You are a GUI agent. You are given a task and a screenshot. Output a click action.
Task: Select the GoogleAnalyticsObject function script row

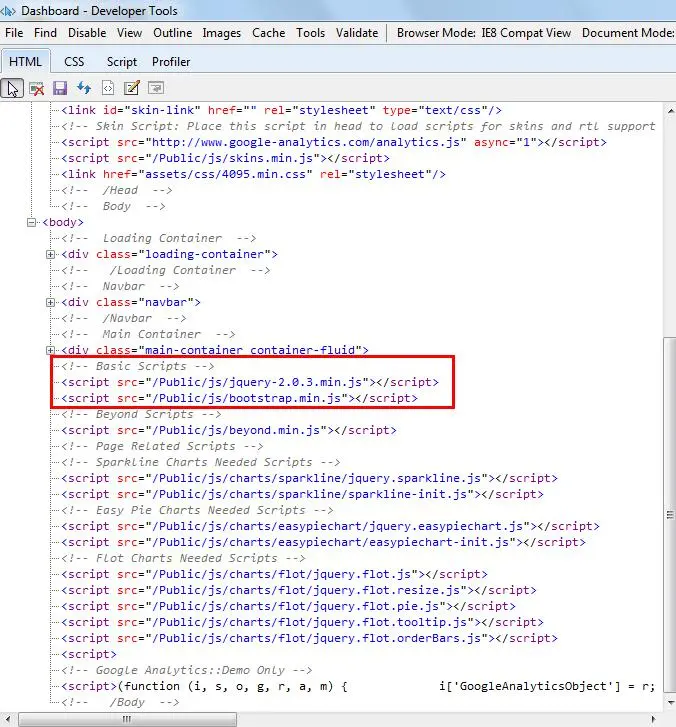click(358, 686)
